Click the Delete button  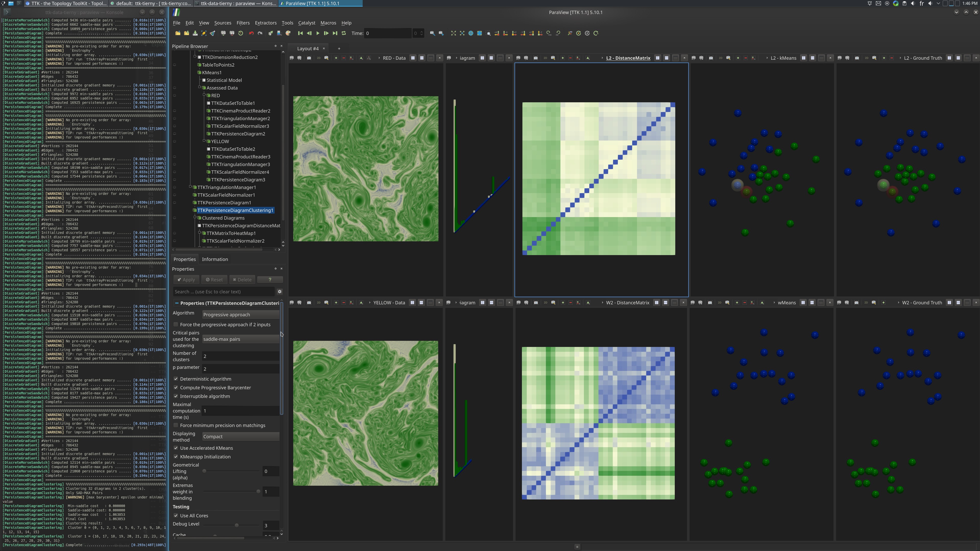click(242, 280)
